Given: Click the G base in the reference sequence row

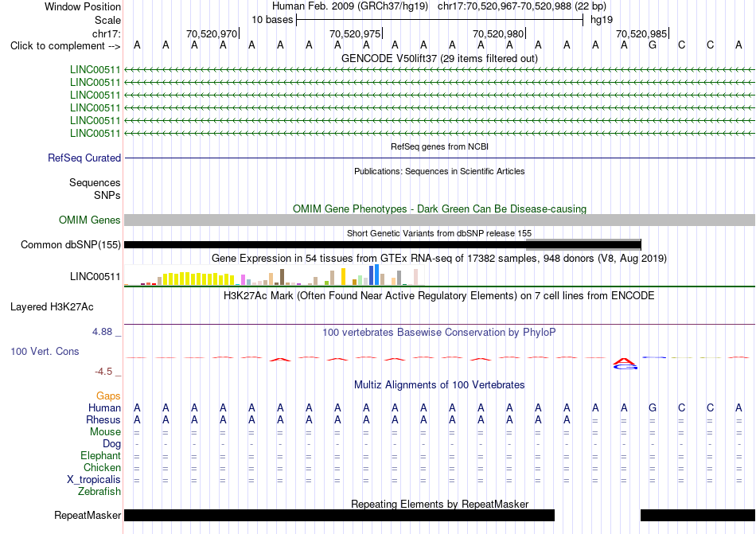Looking at the screenshot, I should click(x=653, y=45).
